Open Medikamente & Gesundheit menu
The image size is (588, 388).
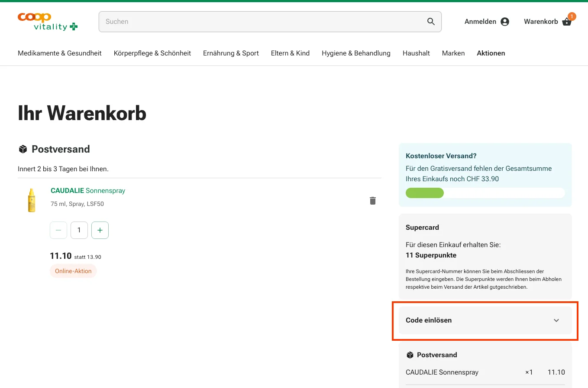60,53
